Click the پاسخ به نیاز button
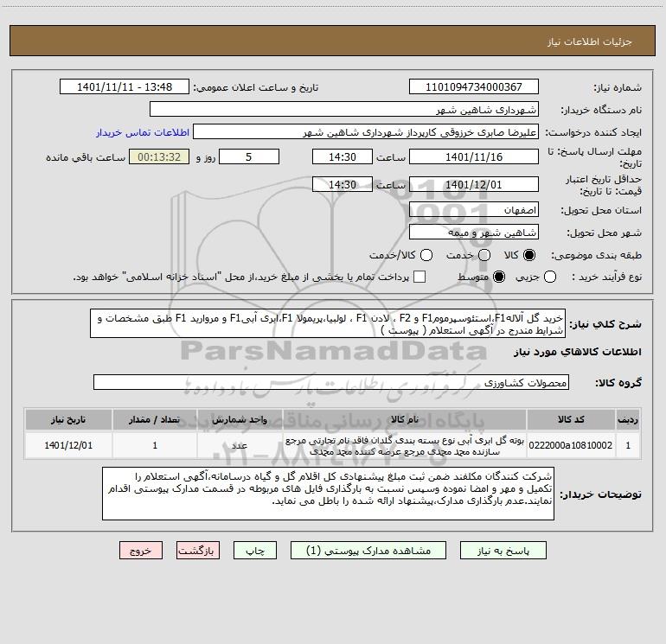Image resolution: width=666 pixels, height=644 pixels. click(x=503, y=551)
